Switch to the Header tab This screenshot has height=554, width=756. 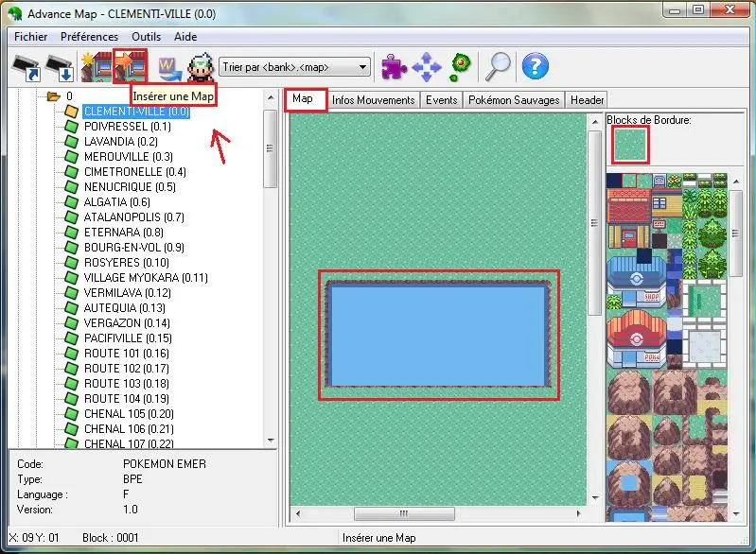click(587, 99)
